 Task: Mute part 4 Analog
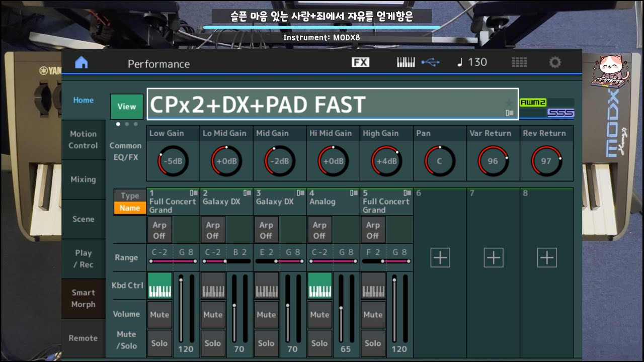pos(319,315)
